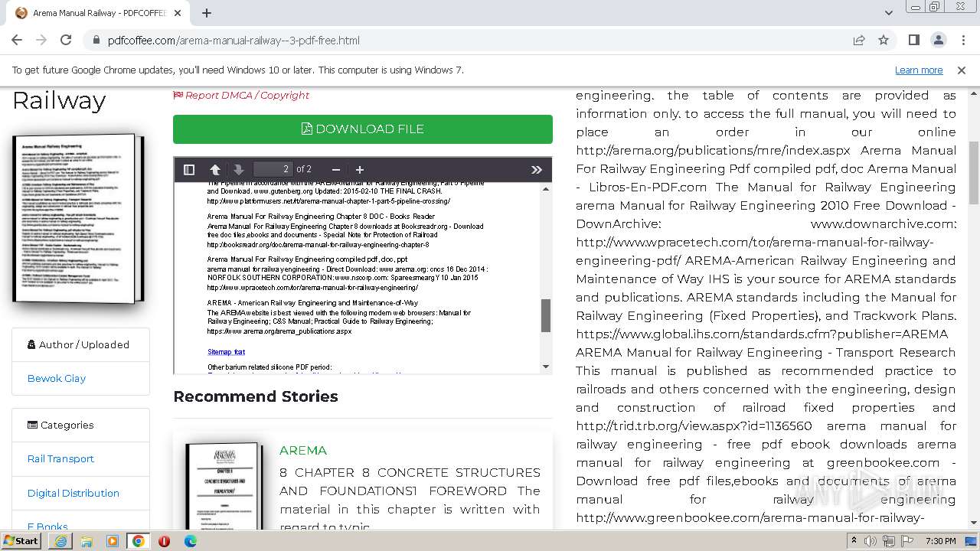Open Digital Distribution category
The height and width of the screenshot is (551, 980).
pyautogui.click(x=73, y=493)
